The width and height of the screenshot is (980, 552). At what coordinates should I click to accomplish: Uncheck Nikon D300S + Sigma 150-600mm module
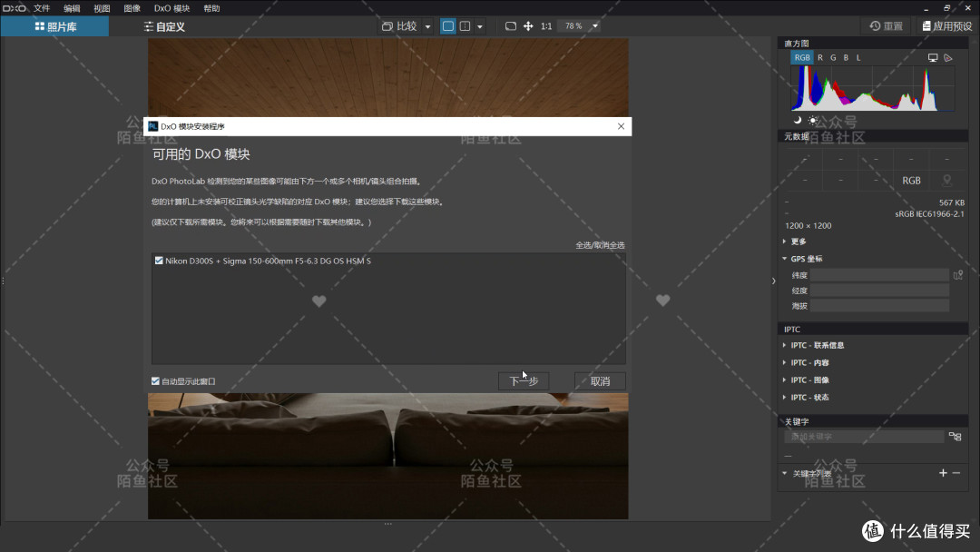159,261
